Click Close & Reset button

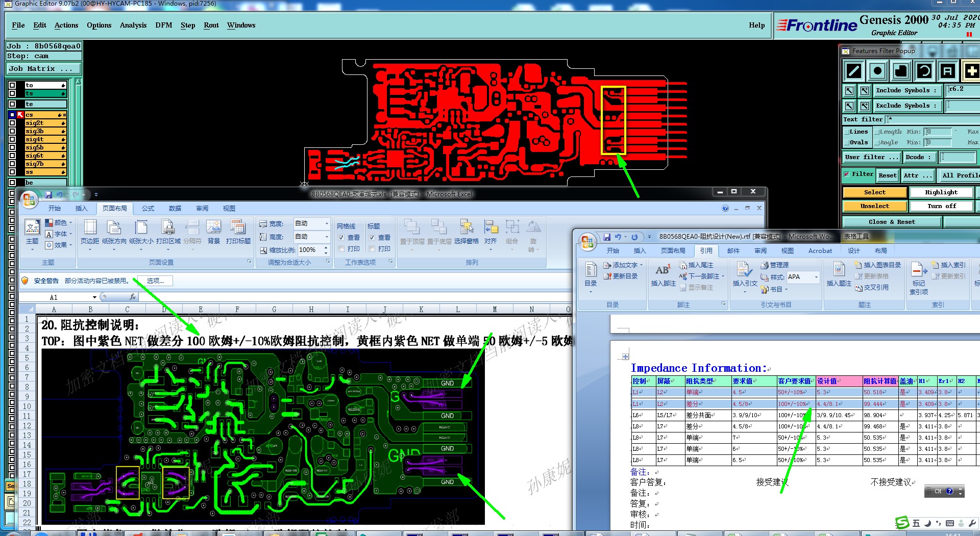(892, 222)
